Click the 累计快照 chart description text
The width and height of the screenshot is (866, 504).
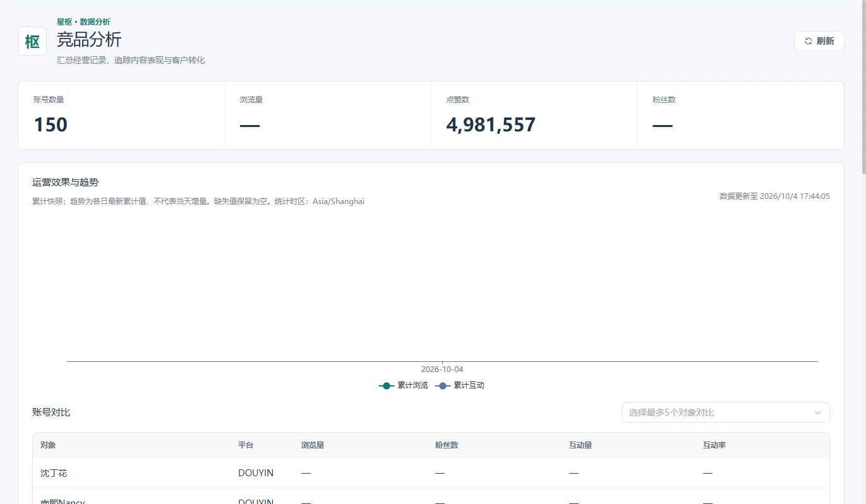click(198, 201)
